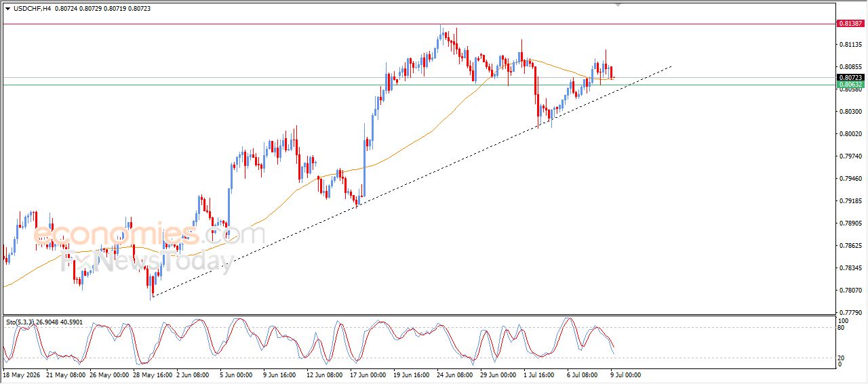The width and height of the screenshot is (868, 384).
Task: Click the economies.com watermark logo
Action: coord(149,234)
